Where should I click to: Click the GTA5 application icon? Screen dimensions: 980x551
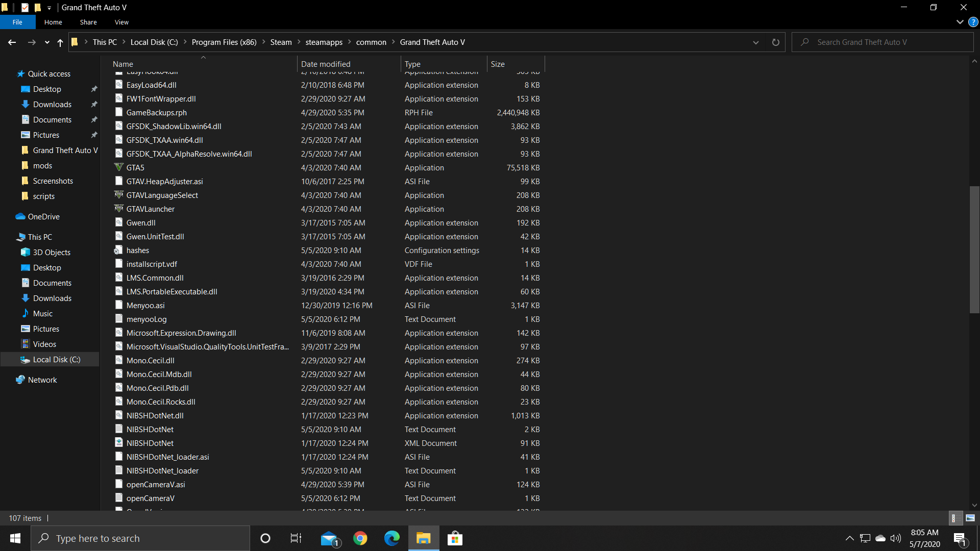coord(119,167)
